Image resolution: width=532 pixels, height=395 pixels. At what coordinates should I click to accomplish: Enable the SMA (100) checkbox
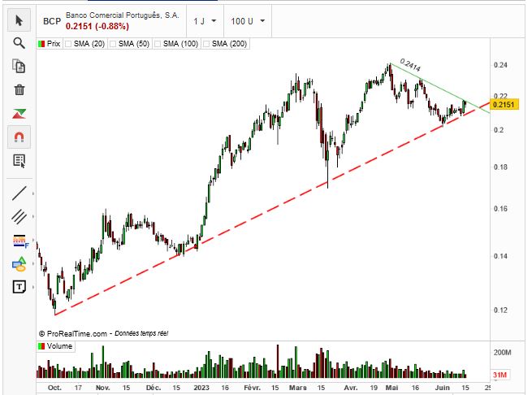point(158,44)
